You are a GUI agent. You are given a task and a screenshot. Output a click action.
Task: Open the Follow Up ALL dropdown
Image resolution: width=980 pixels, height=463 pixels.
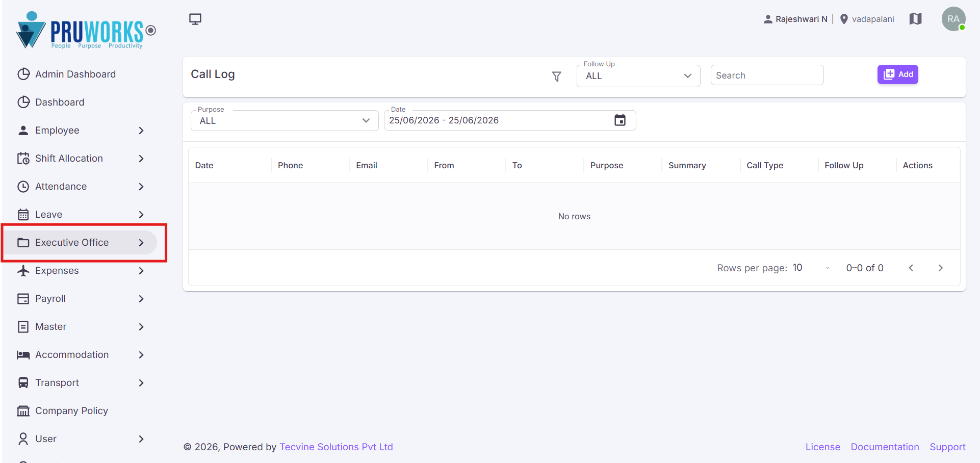[x=638, y=76]
